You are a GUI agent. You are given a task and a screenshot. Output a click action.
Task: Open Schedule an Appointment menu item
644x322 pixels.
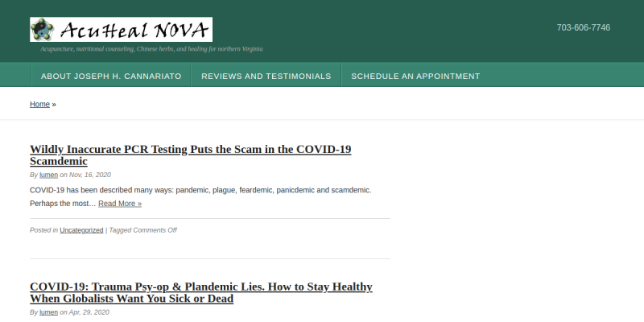pos(415,76)
